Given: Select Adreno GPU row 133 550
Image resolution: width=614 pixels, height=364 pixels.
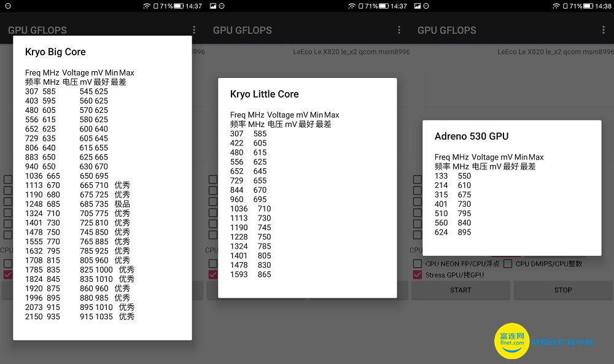Looking at the screenshot, I should coord(453,176).
